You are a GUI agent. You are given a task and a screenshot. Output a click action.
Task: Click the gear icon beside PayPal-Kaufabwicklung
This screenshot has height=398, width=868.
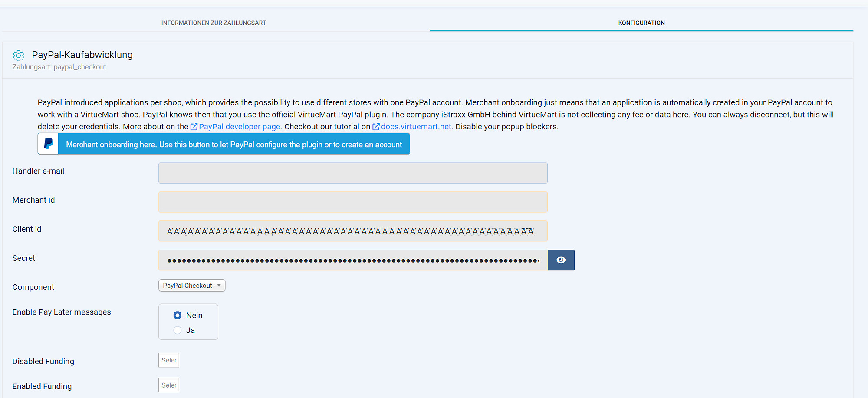click(19, 56)
